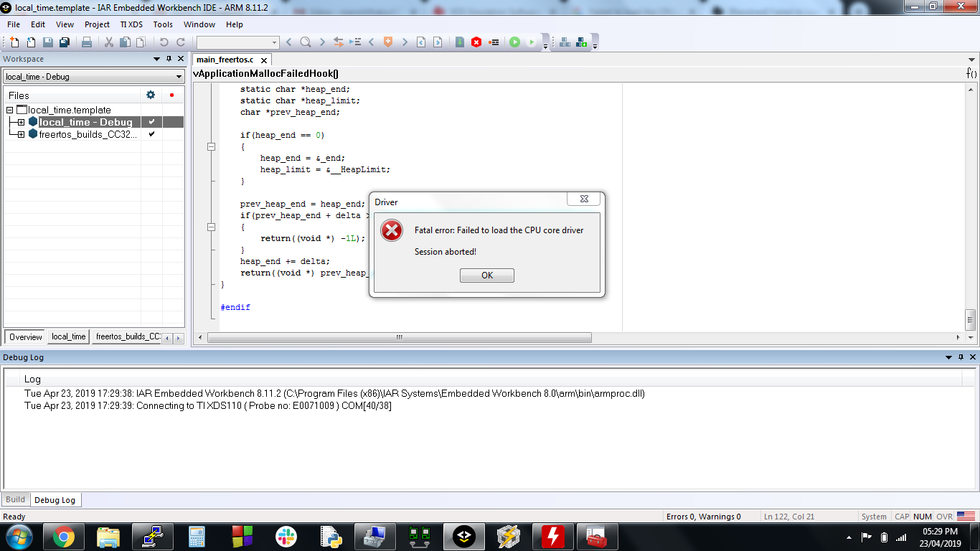The image size is (980, 551).
Task: Print the document using toolbar printer icon
Action: point(86,42)
